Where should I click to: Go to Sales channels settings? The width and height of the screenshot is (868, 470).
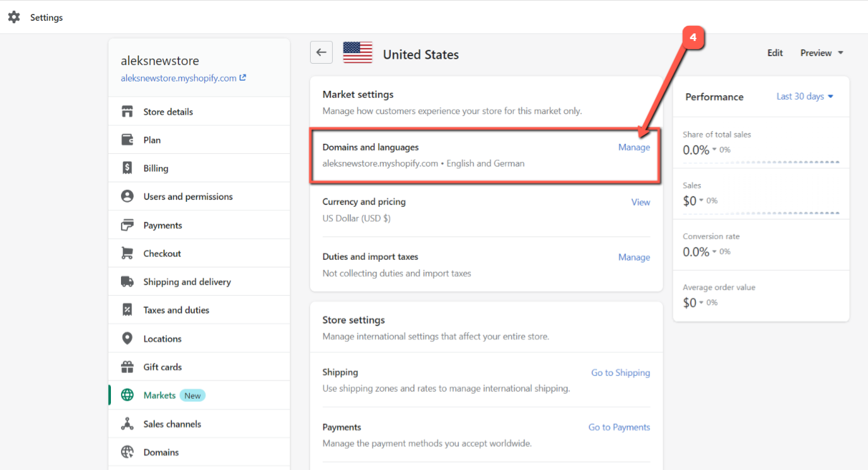tap(199, 424)
